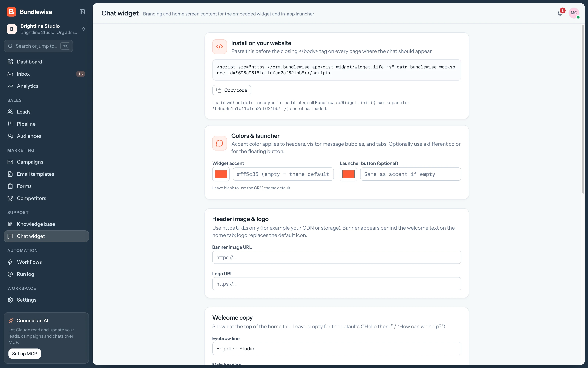Screen dimensions: 588x368
Task: Collapse the sidebar panel icon
Action: tap(82, 12)
